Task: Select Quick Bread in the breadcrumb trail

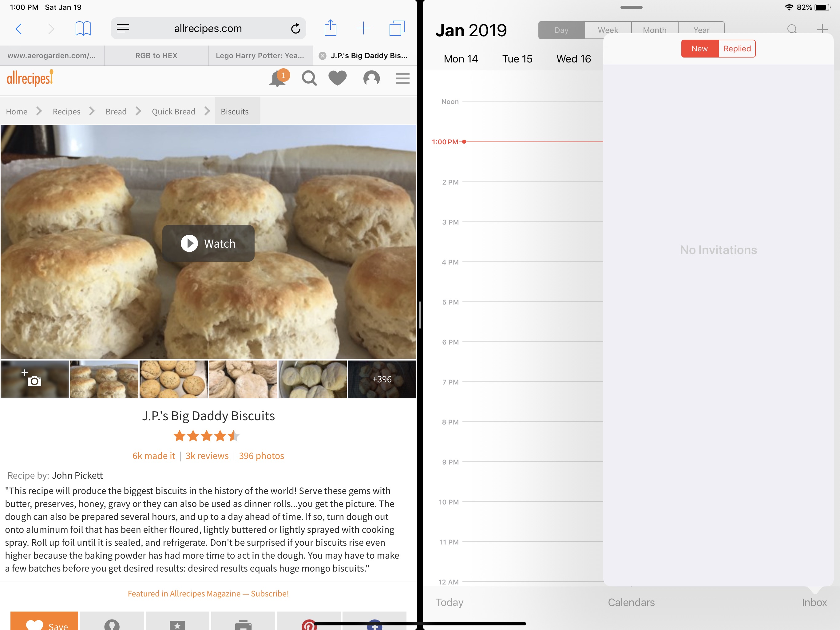Action: click(173, 111)
